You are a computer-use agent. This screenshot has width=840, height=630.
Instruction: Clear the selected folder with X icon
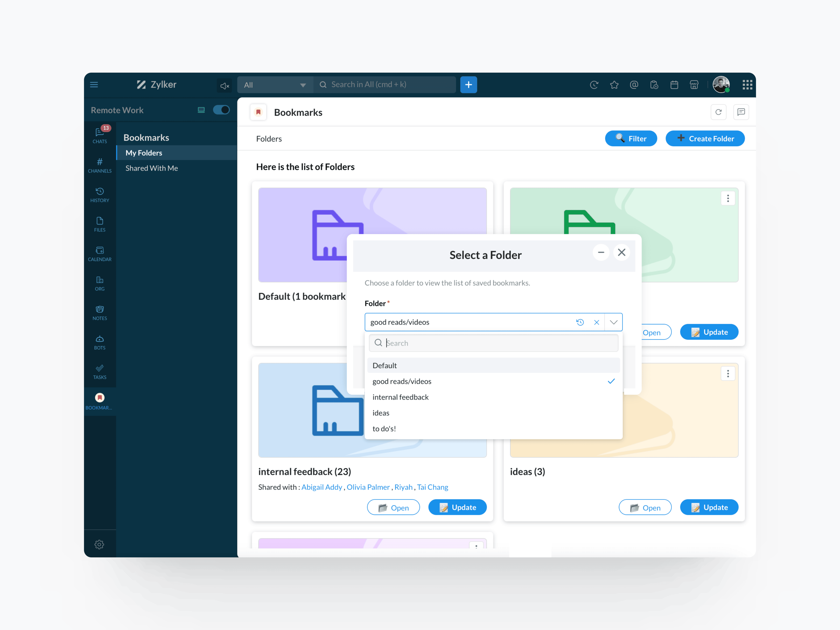(x=596, y=322)
